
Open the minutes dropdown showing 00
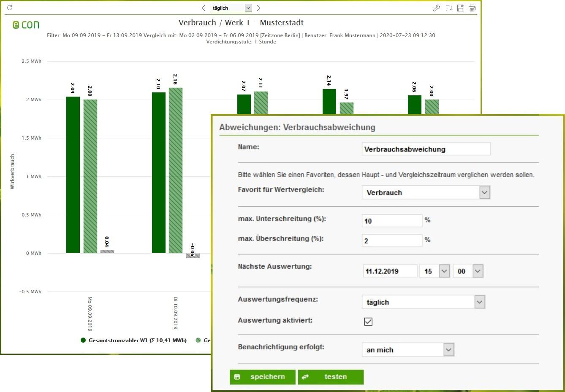click(477, 271)
